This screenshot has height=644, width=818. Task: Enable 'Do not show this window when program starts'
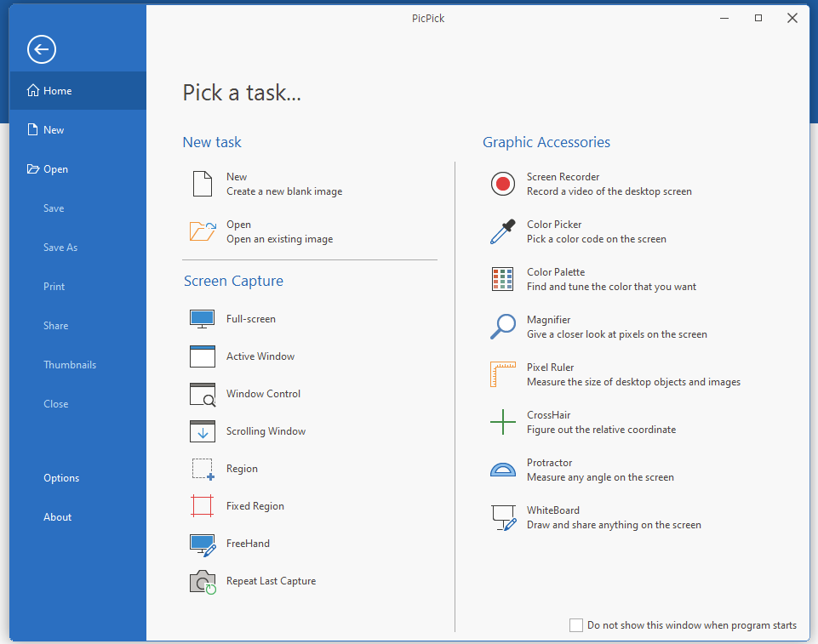pos(575,624)
